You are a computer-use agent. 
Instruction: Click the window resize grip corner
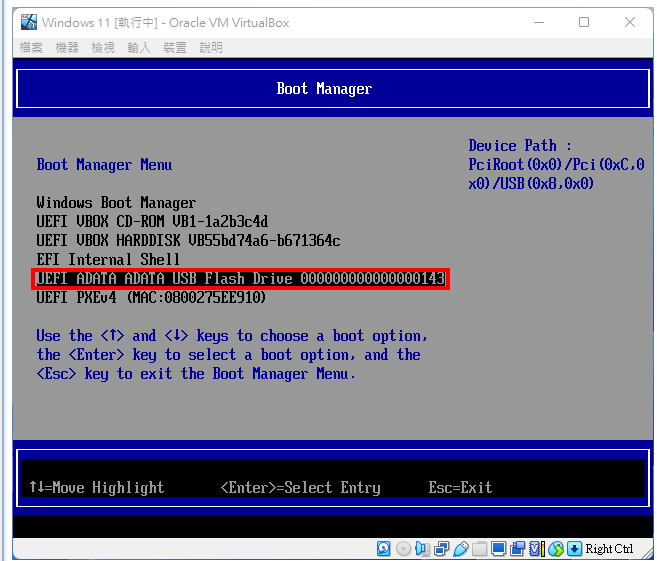click(647, 552)
